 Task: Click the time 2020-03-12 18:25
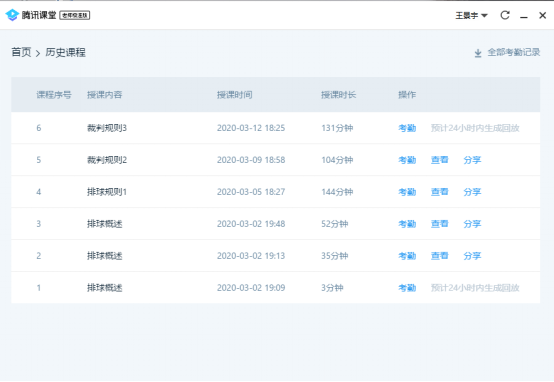point(251,128)
